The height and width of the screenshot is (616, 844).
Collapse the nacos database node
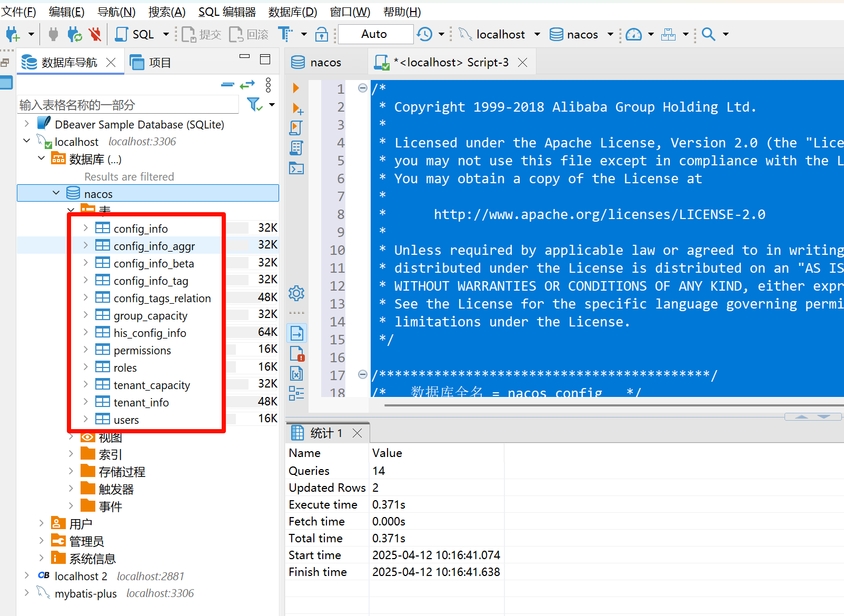[x=56, y=193]
